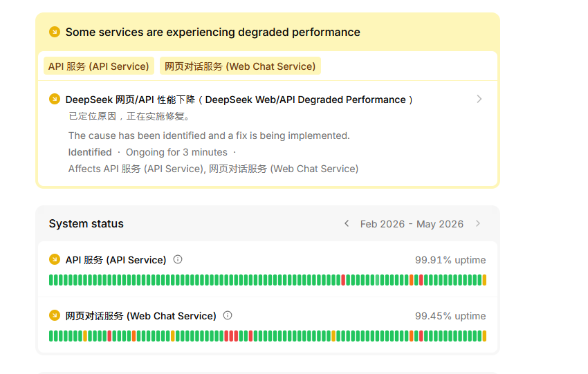This screenshot has width=588, height=374.
Task: Click the 'Identified' status text
Action: click(90, 152)
